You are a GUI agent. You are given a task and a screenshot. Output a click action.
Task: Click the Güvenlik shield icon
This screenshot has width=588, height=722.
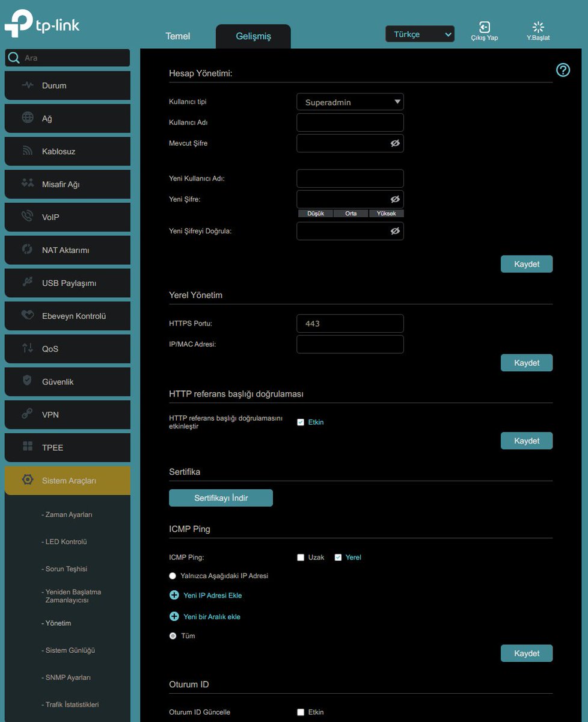[x=27, y=381]
